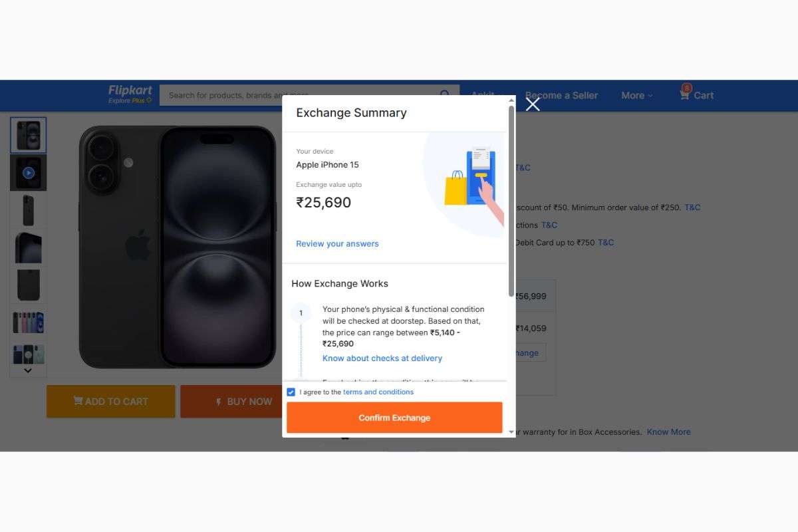Image resolution: width=798 pixels, height=532 pixels.
Task: Click the play icon on the video thumbnail
Action: (x=28, y=172)
